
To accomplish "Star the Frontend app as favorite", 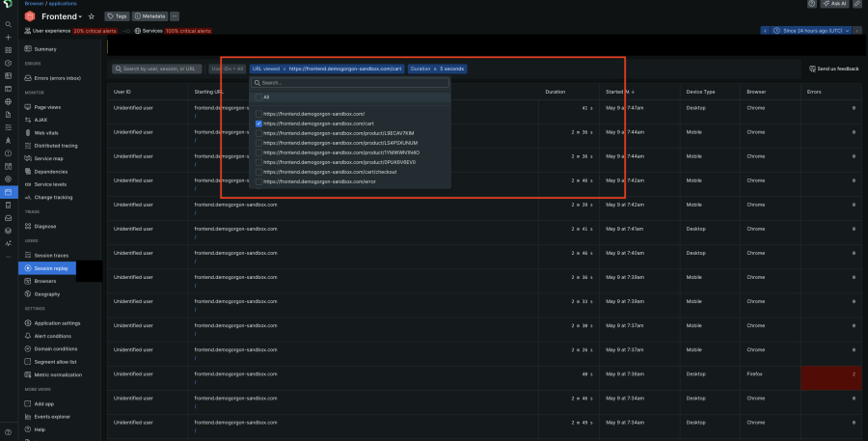I will click(x=92, y=16).
